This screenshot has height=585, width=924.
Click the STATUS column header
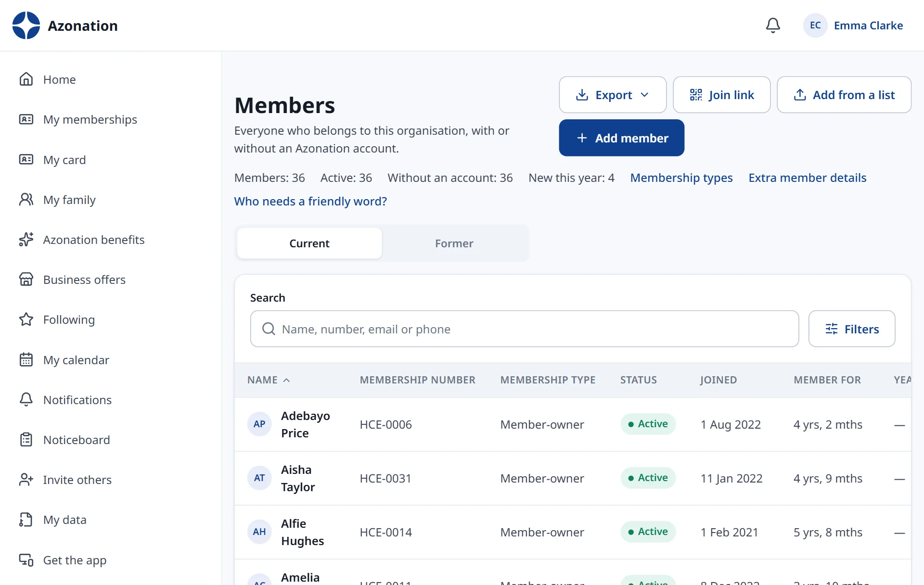coord(639,380)
